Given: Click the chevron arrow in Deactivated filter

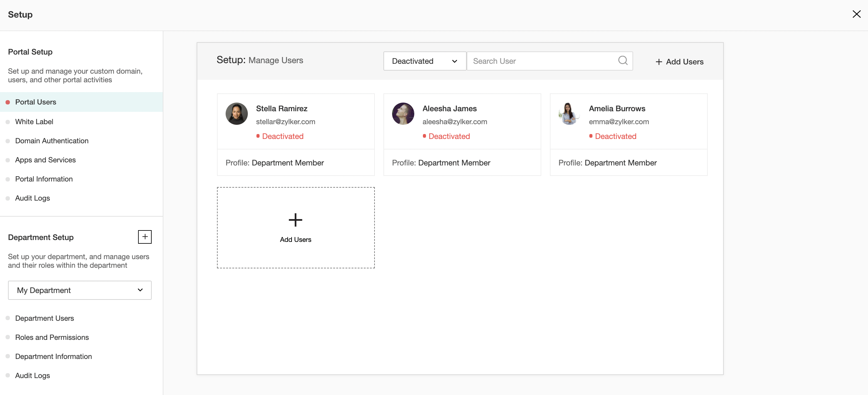Looking at the screenshot, I should coord(454,61).
